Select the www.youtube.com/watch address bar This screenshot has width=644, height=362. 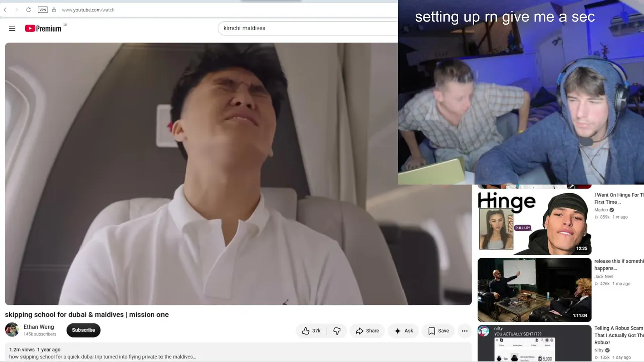(88, 10)
